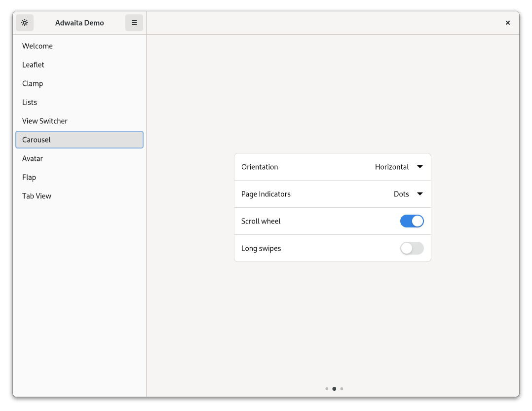
Task: Close the Adwaita Demo window
Action: [507, 23]
